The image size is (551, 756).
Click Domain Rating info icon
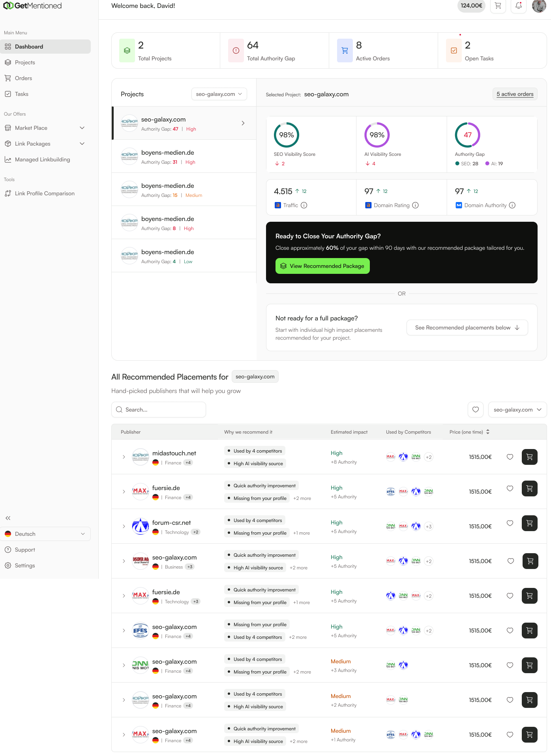click(415, 205)
